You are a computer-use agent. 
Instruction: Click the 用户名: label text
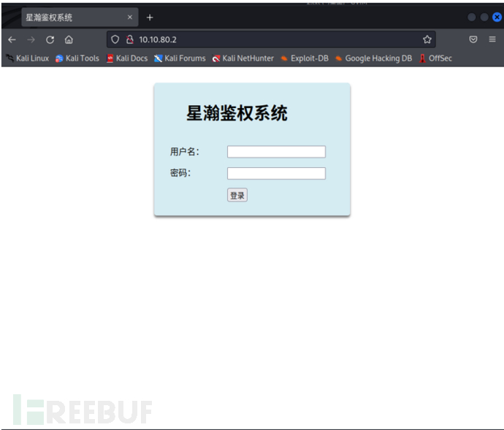click(185, 152)
